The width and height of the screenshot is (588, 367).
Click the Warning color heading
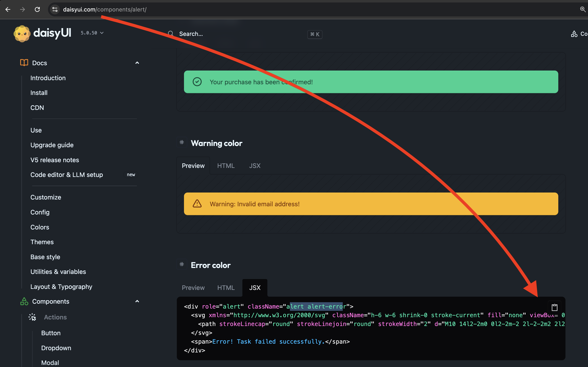click(x=217, y=143)
